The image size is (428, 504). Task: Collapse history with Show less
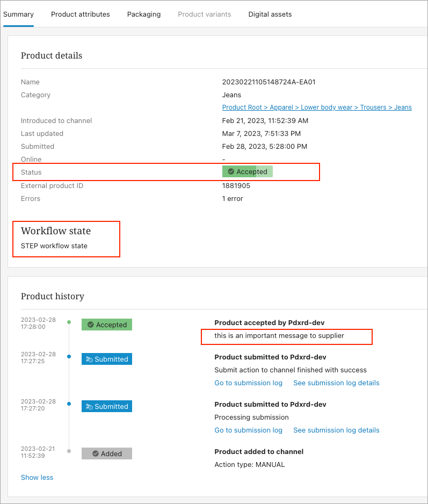click(37, 477)
